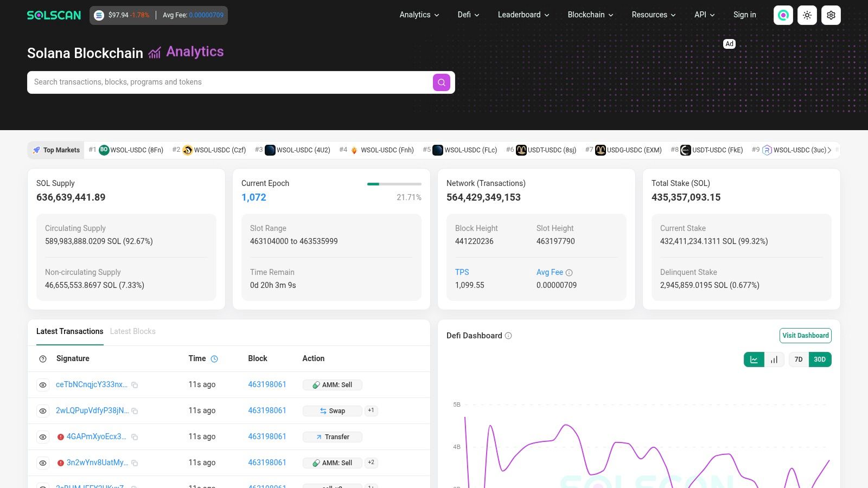Select the 7D range button

point(799,359)
